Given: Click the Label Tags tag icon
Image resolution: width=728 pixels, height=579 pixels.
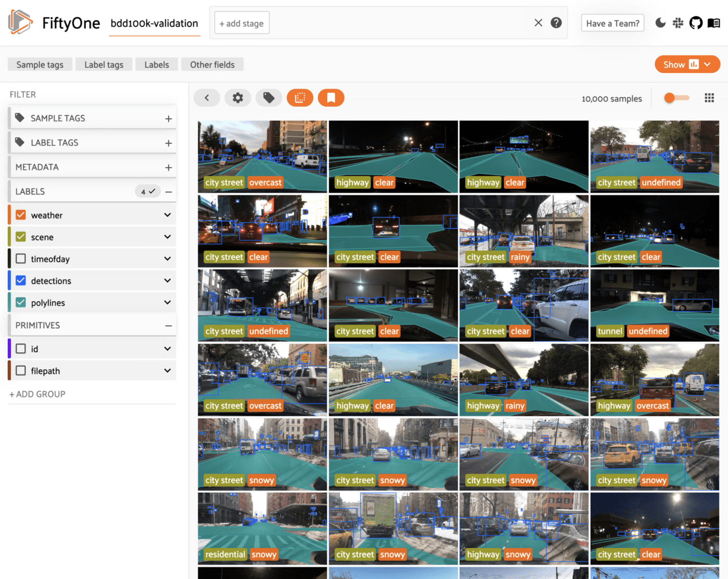Looking at the screenshot, I should coord(20,142).
